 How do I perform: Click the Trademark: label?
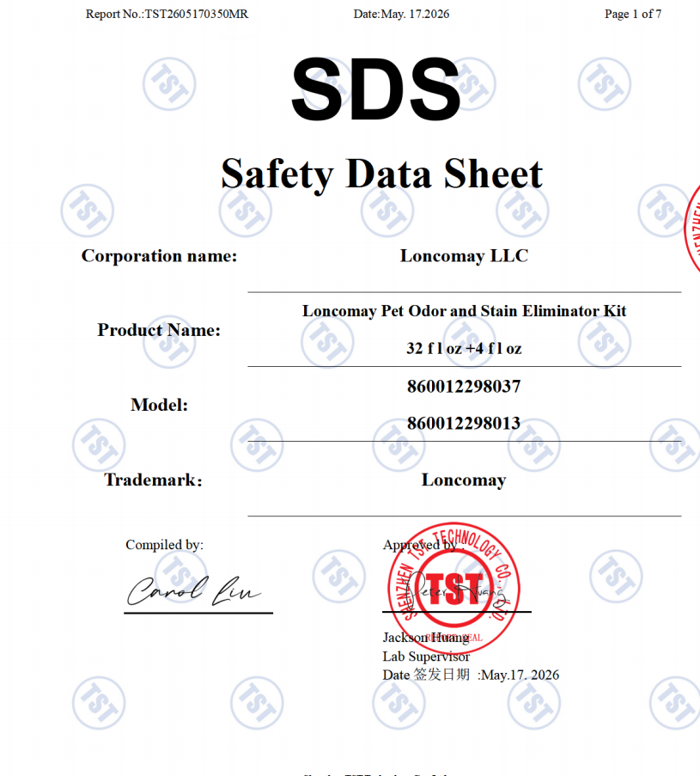click(x=154, y=480)
